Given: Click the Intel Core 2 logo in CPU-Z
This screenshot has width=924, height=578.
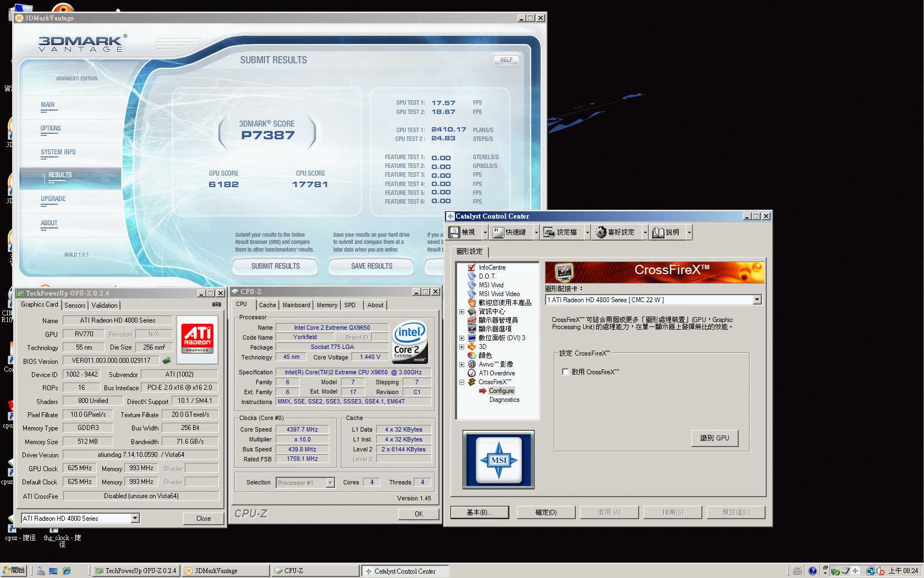Looking at the screenshot, I should click(410, 342).
